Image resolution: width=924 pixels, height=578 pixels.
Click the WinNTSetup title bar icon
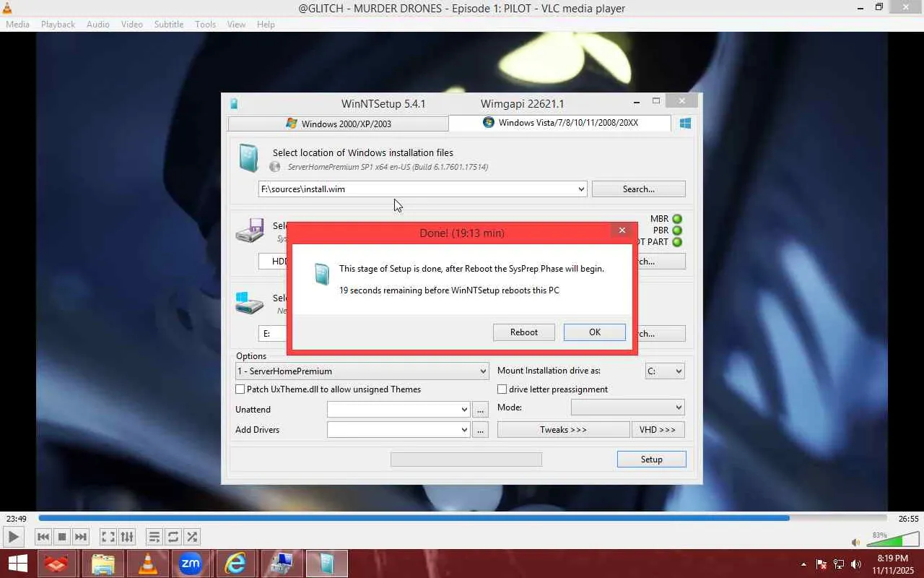tap(234, 103)
